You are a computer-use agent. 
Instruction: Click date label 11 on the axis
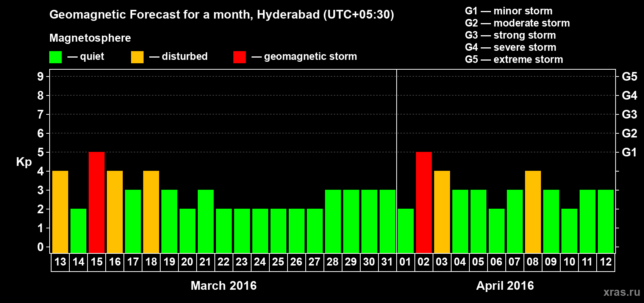point(587,262)
